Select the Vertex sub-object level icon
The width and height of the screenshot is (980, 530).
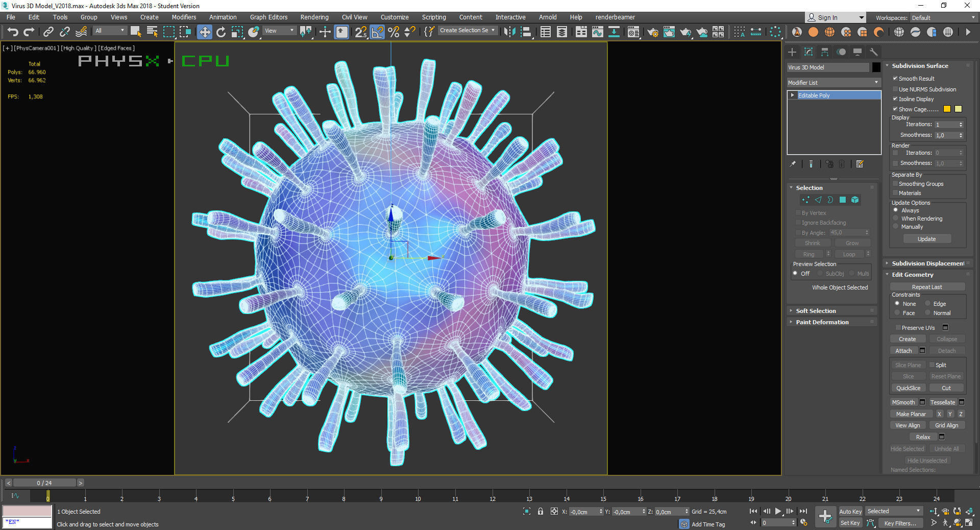pos(806,200)
